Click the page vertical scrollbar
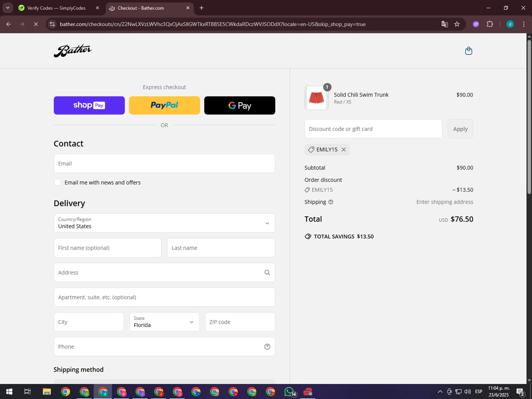 (x=529, y=117)
